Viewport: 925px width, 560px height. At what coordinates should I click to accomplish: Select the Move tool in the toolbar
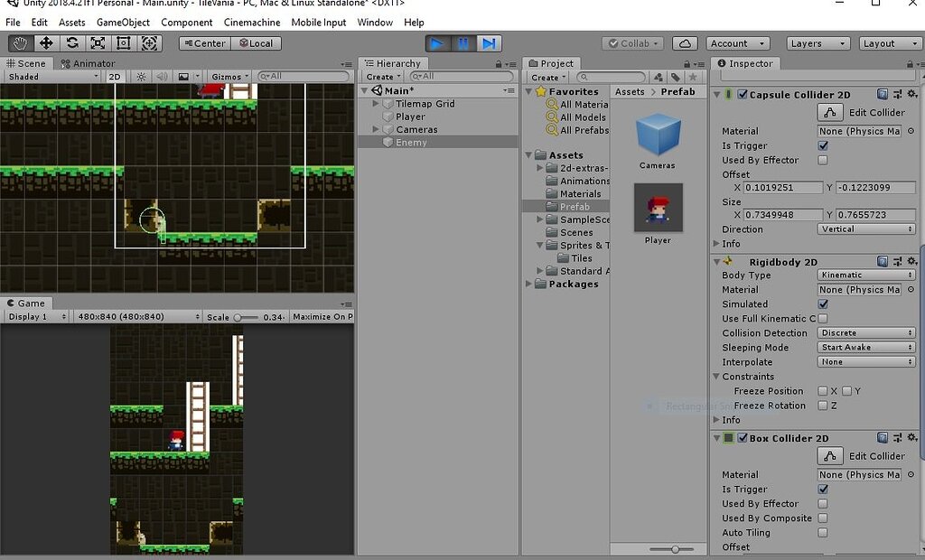pos(46,42)
